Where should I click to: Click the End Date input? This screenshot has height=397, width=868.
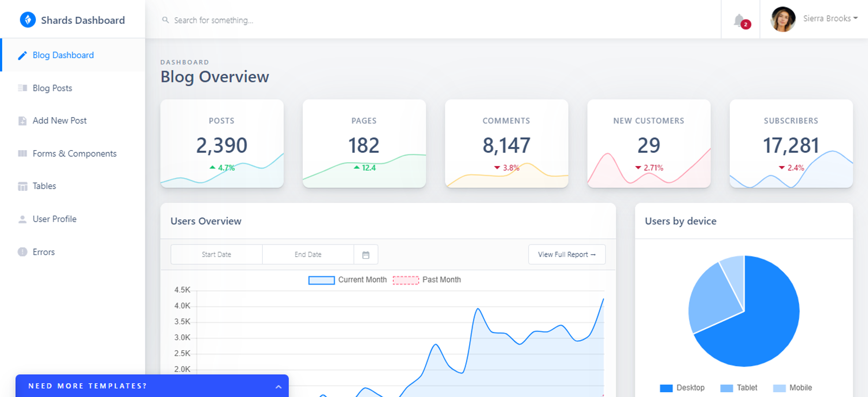(308, 254)
